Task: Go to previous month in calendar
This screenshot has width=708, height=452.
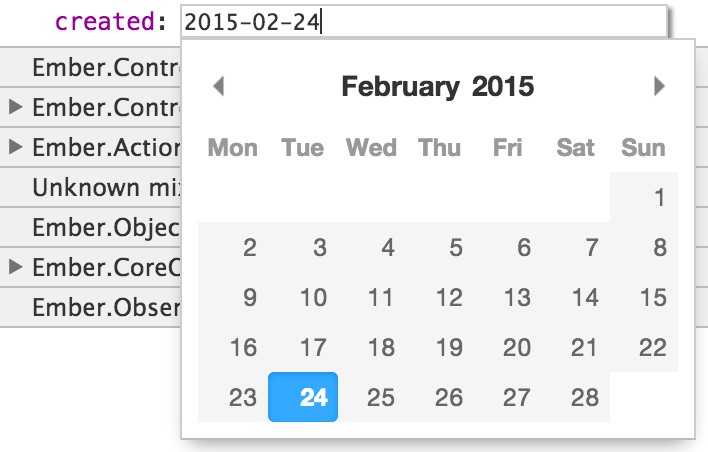Action: tap(219, 87)
